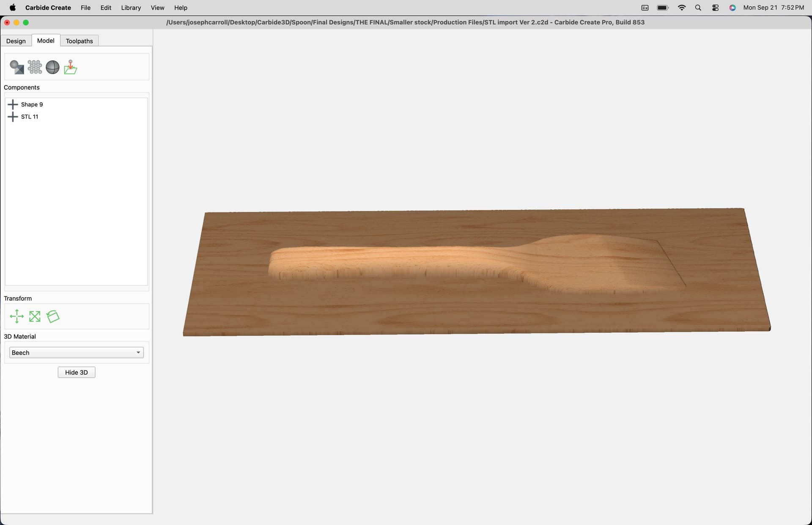Choose the sphere primitive component icon
Screen dimensions: 812x525
pyautogui.click(x=52, y=67)
